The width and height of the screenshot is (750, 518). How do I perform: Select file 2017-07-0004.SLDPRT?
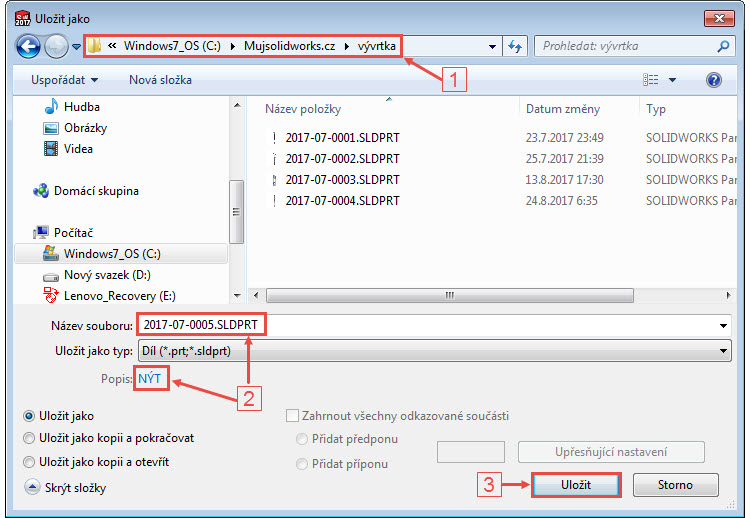(x=342, y=201)
